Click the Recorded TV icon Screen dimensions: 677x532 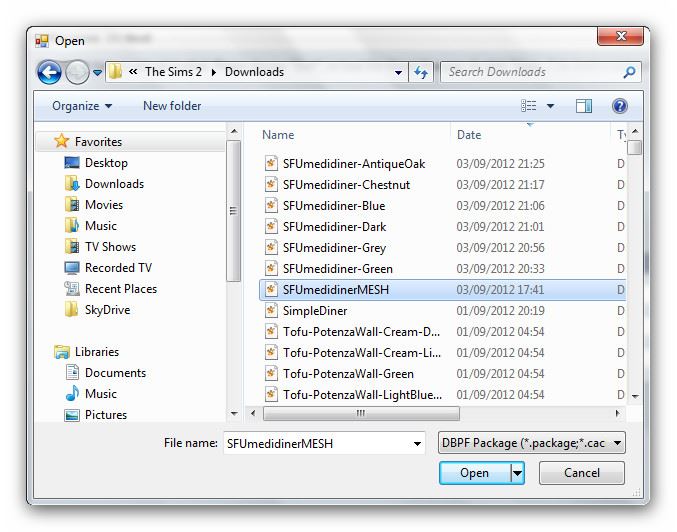(x=72, y=268)
